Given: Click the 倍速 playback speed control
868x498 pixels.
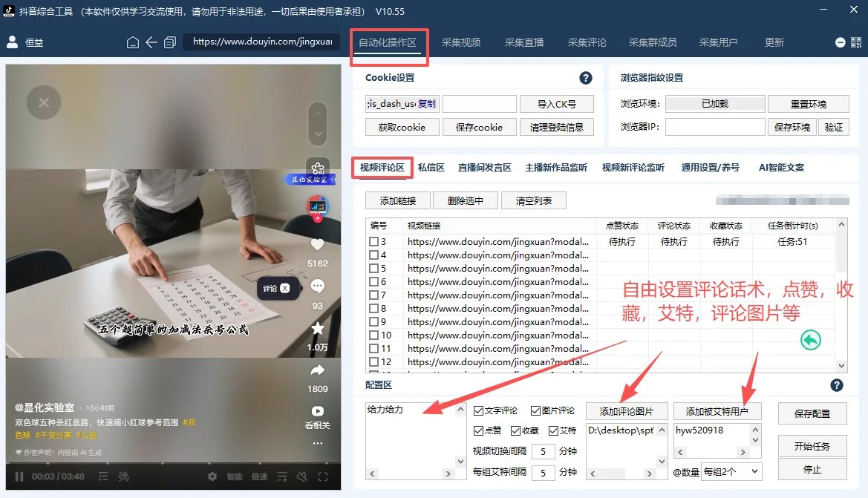Looking at the screenshot, I should pos(259,476).
